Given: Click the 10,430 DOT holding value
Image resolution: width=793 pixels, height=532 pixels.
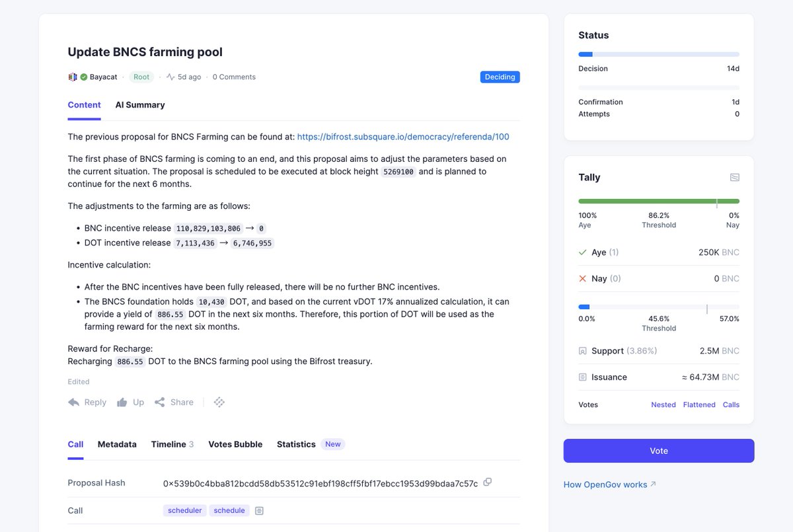Looking at the screenshot, I should point(212,301).
